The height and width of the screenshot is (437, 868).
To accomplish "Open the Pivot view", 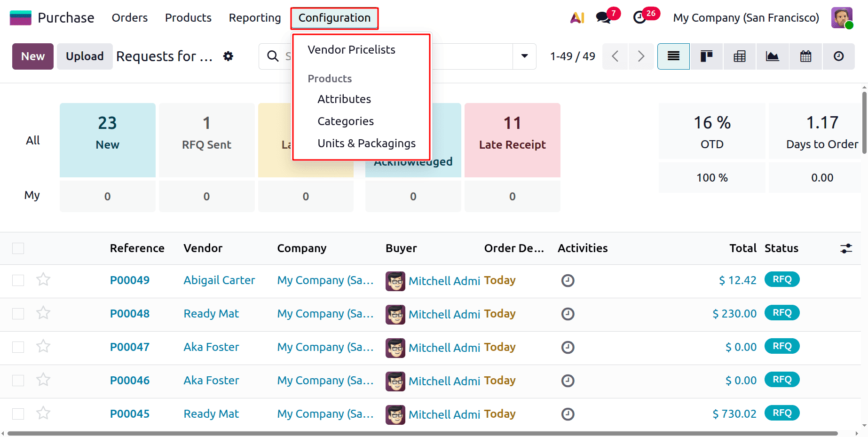I will pyautogui.click(x=739, y=56).
